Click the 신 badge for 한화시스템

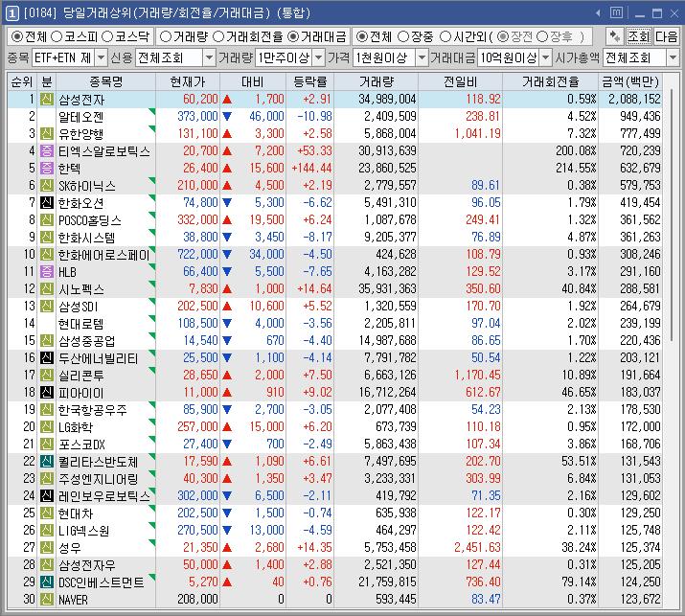[x=47, y=238]
